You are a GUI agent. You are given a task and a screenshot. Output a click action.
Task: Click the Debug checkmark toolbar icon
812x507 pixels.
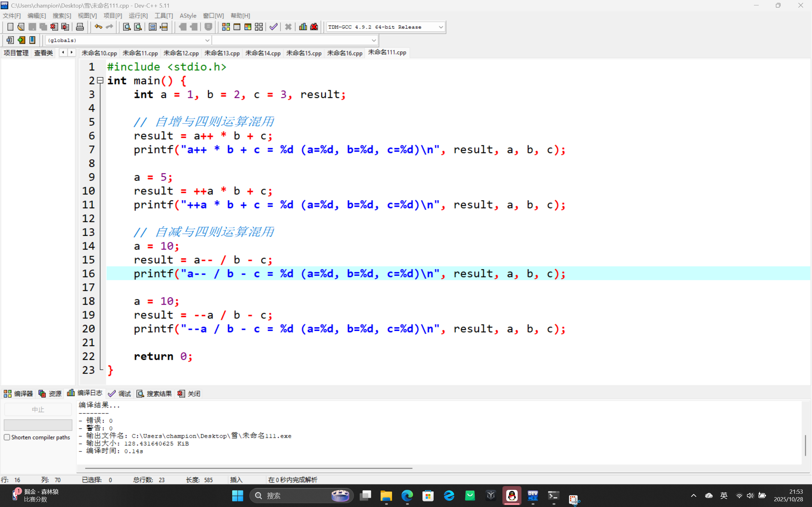(273, 27)
